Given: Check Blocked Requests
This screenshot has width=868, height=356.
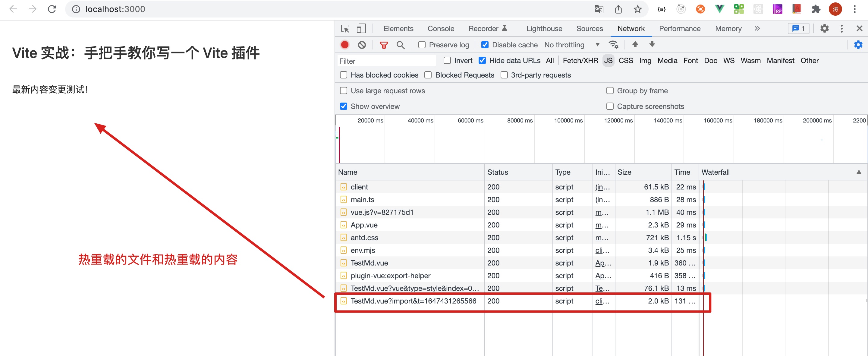Looking at the screenshot, I should [428, 75].
